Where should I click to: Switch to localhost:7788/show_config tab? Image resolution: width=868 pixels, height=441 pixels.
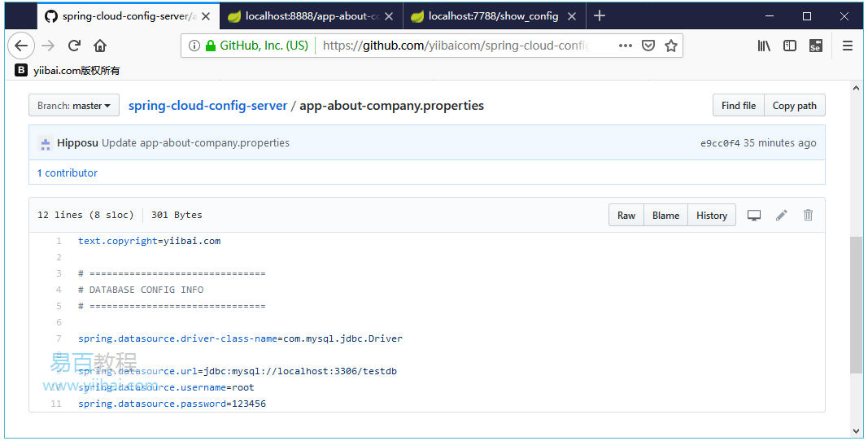point(493,16)
